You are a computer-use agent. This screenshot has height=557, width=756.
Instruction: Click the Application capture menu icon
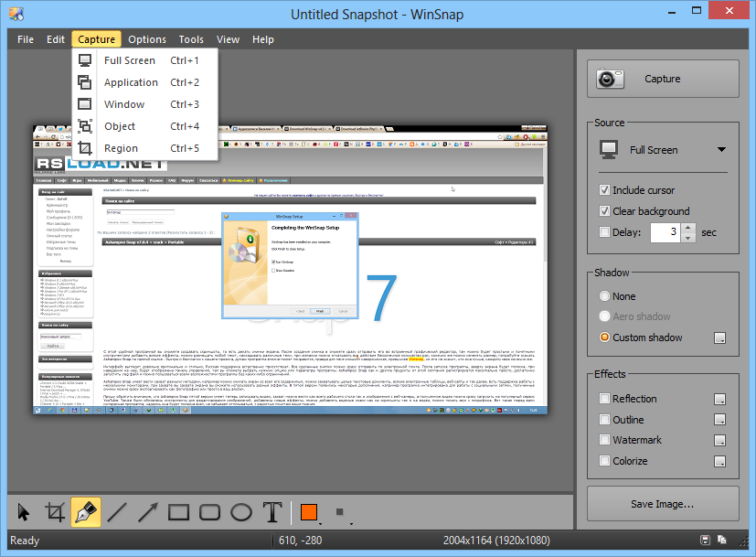85,82
